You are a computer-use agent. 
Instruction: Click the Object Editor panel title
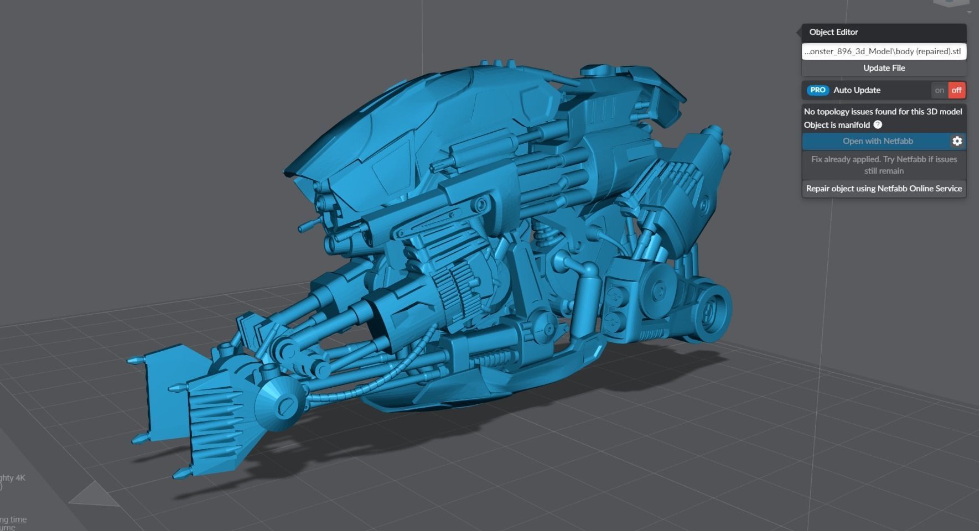point(833,32)
